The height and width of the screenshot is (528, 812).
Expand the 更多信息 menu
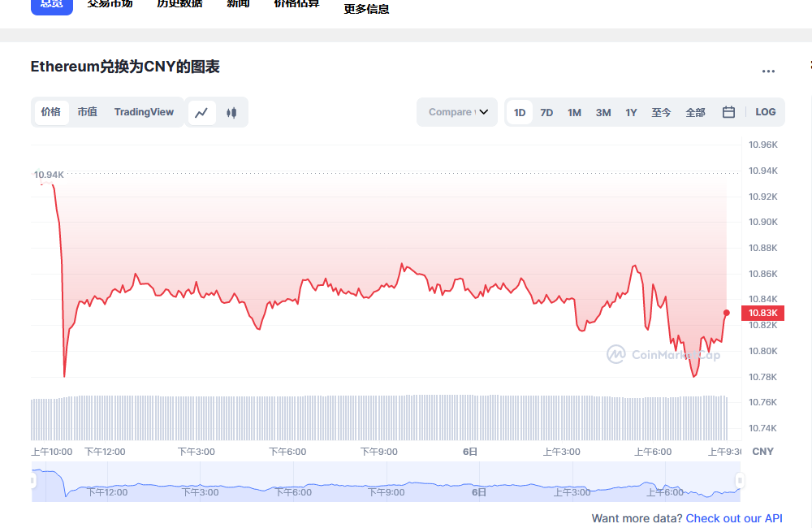point(365,9)
